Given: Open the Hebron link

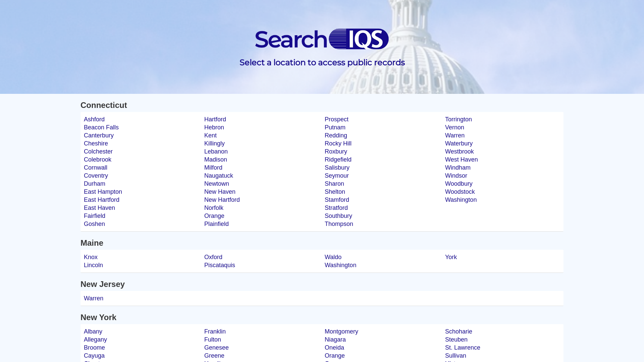Looking at the screenshot, I should (214, 127).
